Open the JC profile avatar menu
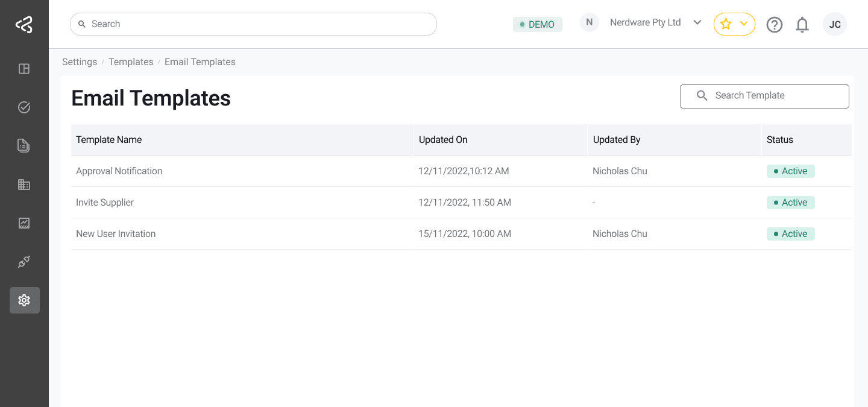The width and height of the screenshot is (868, 407). [x=835, y=24]
